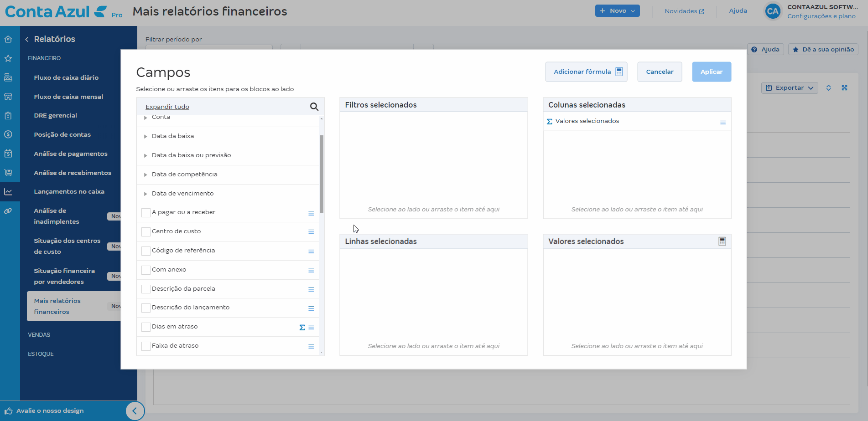Click the home icon in left rail
Viewport: 868px width, 421px height.
pyautogui.click(x=8, y=39)
